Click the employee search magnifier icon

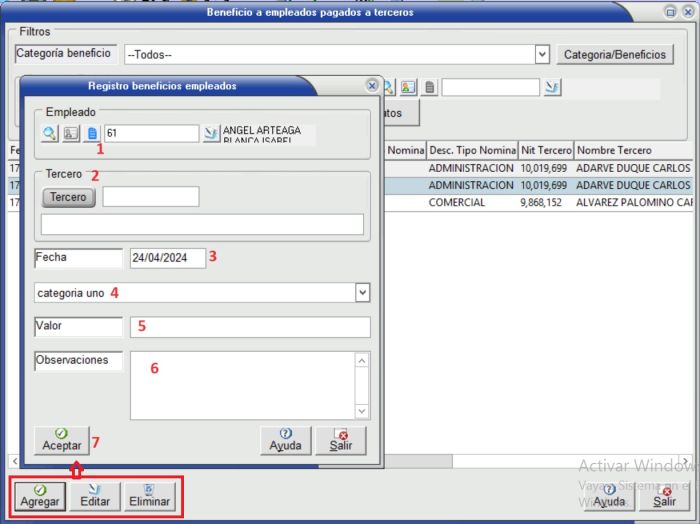click(x=50, y=134)
